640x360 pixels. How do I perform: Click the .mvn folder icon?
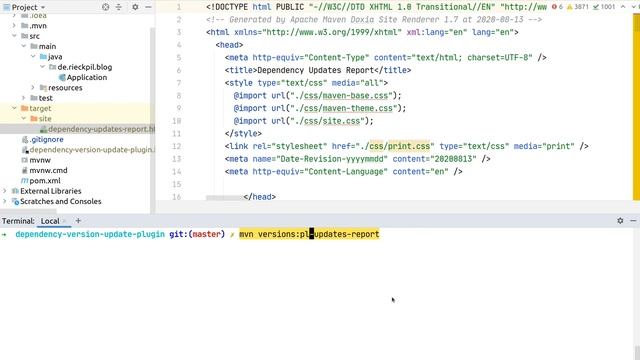[x=24, y=25]
